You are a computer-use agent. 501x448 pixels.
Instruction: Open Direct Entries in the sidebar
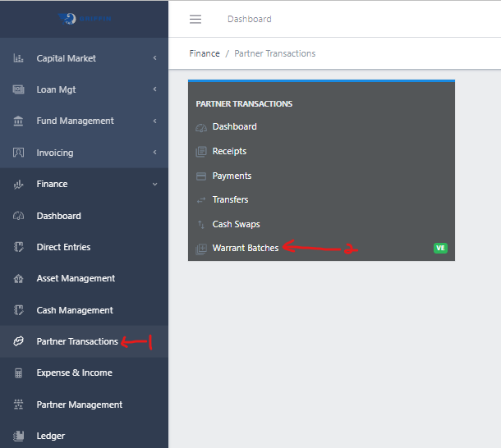click(63, 247)
